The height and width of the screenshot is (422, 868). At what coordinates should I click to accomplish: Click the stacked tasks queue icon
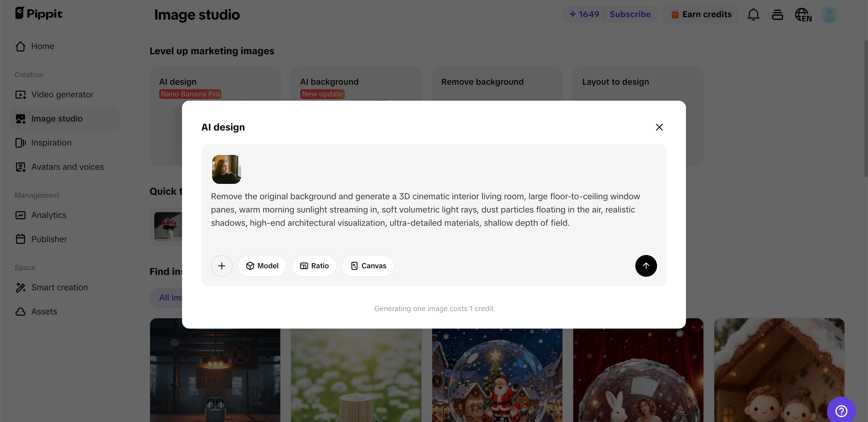777,15
